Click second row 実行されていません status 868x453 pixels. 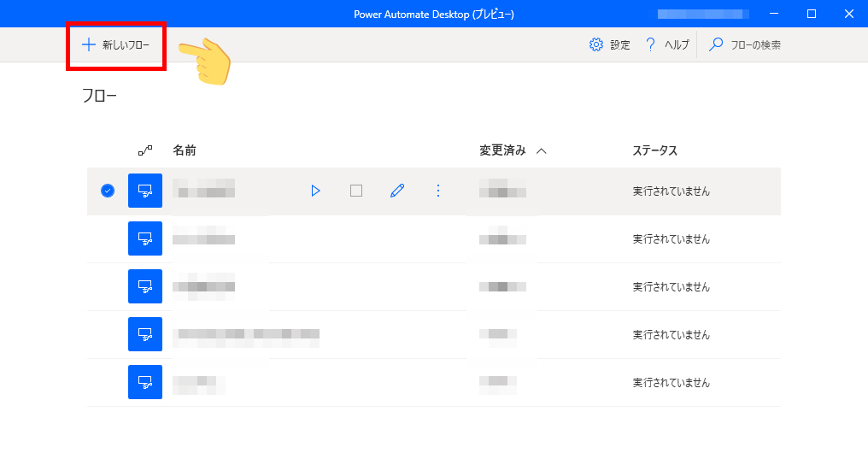coord(671,238)
